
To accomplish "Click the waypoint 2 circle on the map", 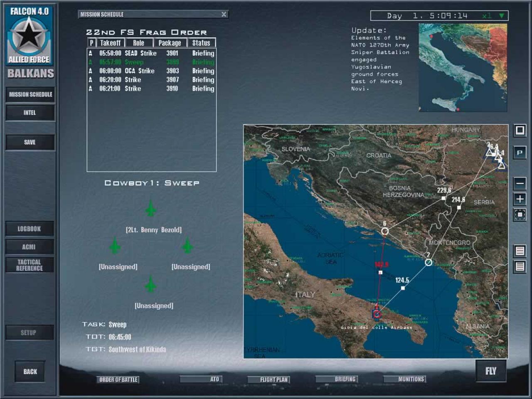I will click(429, 262).
